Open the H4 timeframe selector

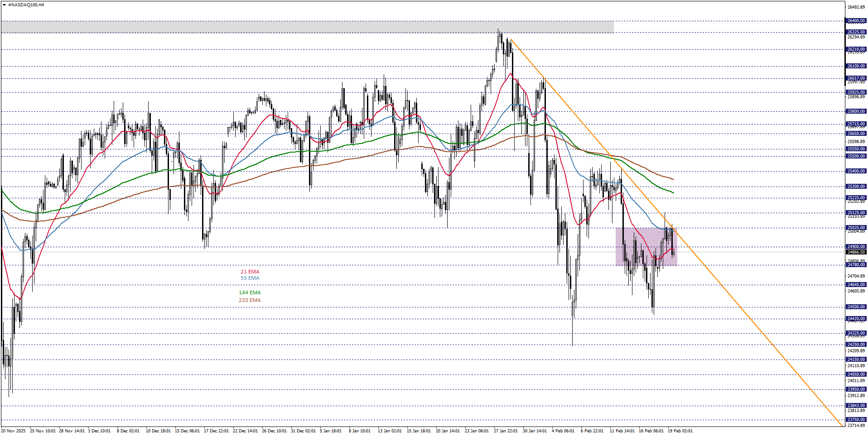coord(42,4)
